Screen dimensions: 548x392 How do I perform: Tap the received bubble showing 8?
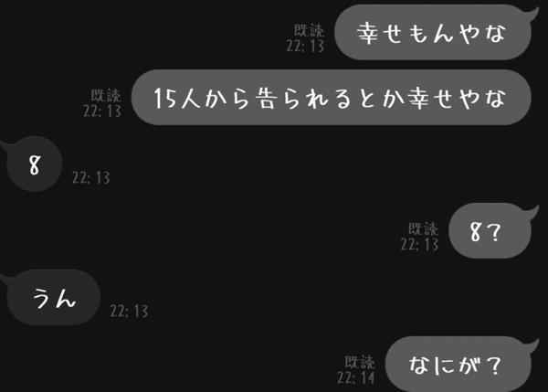coord(35,164)
